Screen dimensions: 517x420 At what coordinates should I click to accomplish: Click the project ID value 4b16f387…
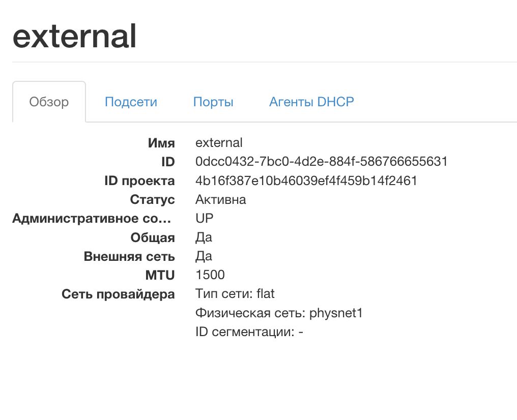coord(306,181)
